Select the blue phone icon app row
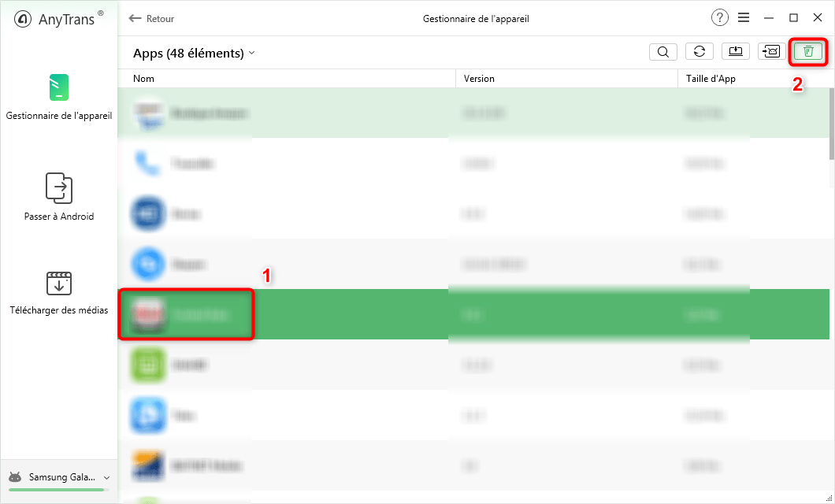The width and height of the screenshot is (835, 504). pos(473,163)
